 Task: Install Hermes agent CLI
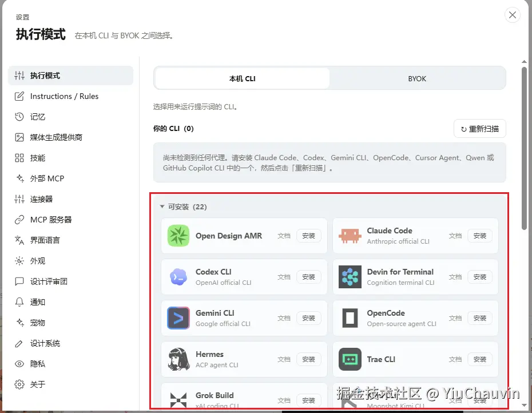(308, 359)
